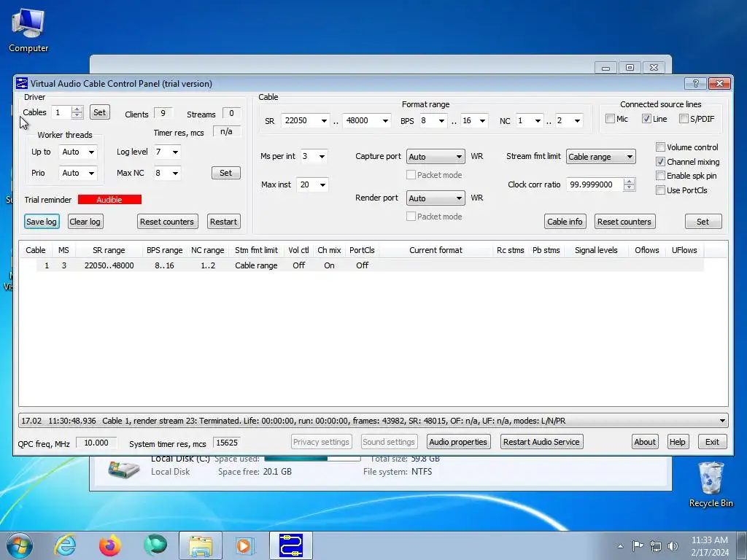
Task: Open Audio properties
Action: tap(458, 442)
